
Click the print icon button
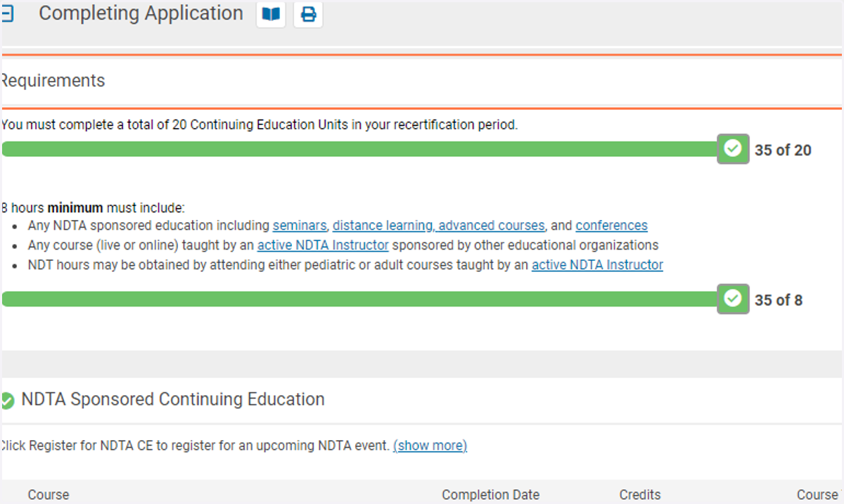tap(308, 15)
